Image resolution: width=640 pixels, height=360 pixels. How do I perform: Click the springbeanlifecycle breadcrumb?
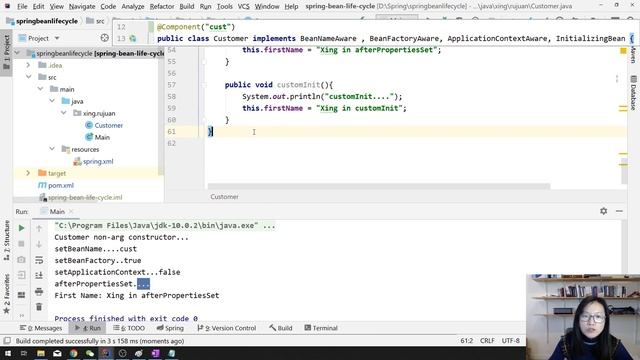(47, 21)
